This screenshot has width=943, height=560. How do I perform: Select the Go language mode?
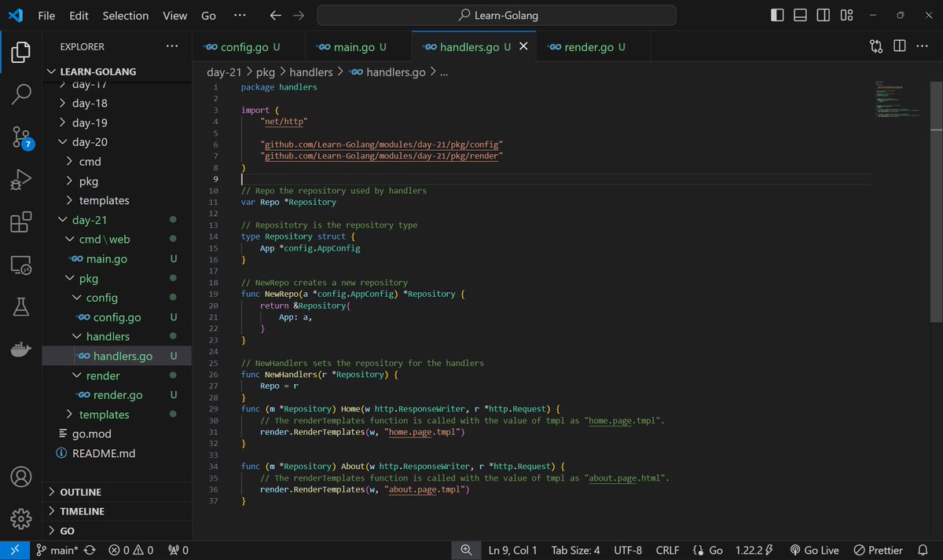click(708, 551)
